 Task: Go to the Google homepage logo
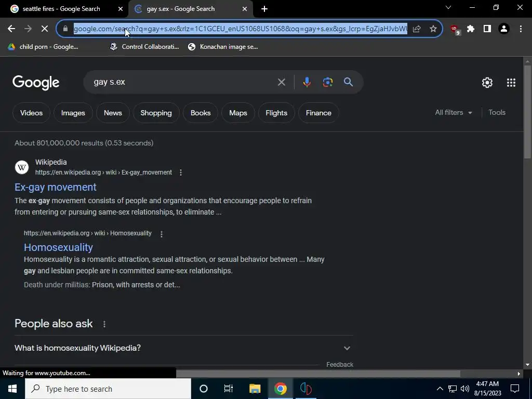(36, 83)
